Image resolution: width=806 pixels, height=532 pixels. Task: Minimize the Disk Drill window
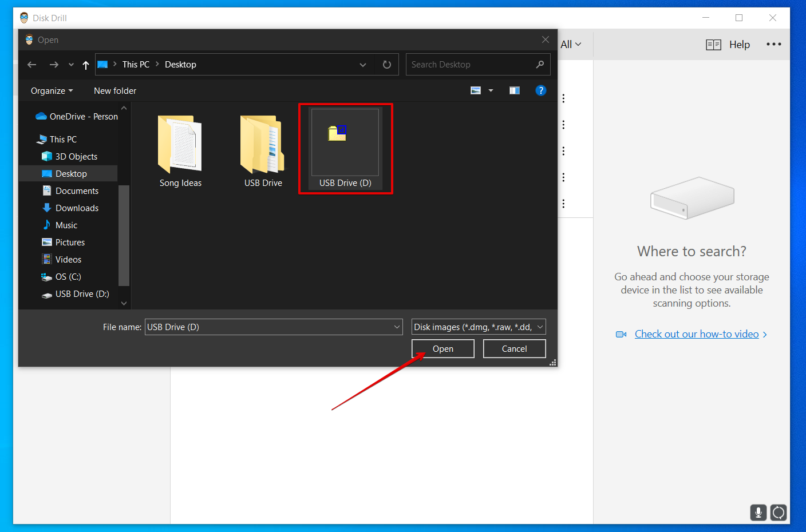(x=706, y=18)
